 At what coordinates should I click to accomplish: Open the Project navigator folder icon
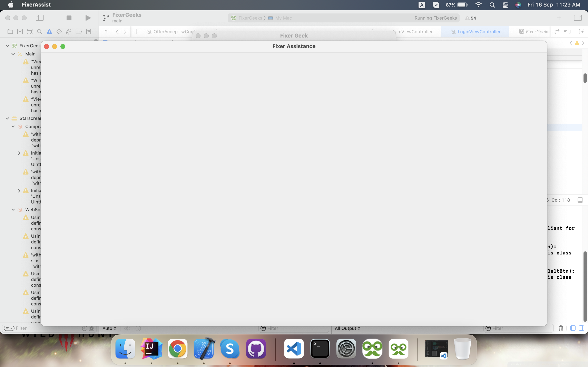click(10, 32)
